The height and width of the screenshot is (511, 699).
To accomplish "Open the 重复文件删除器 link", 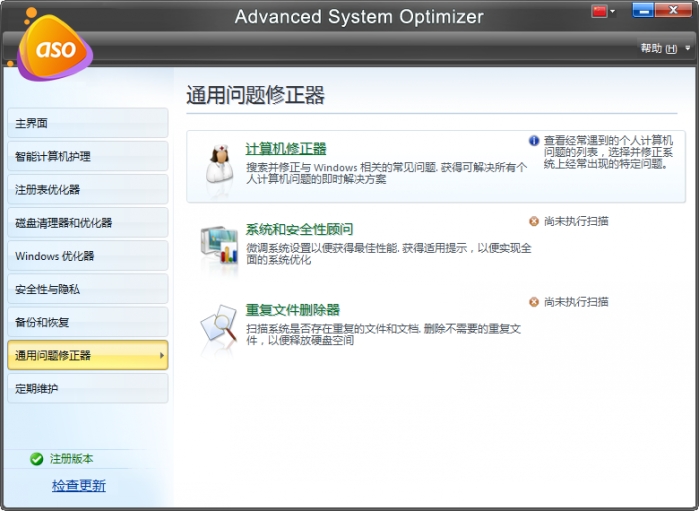I will 292,310.
